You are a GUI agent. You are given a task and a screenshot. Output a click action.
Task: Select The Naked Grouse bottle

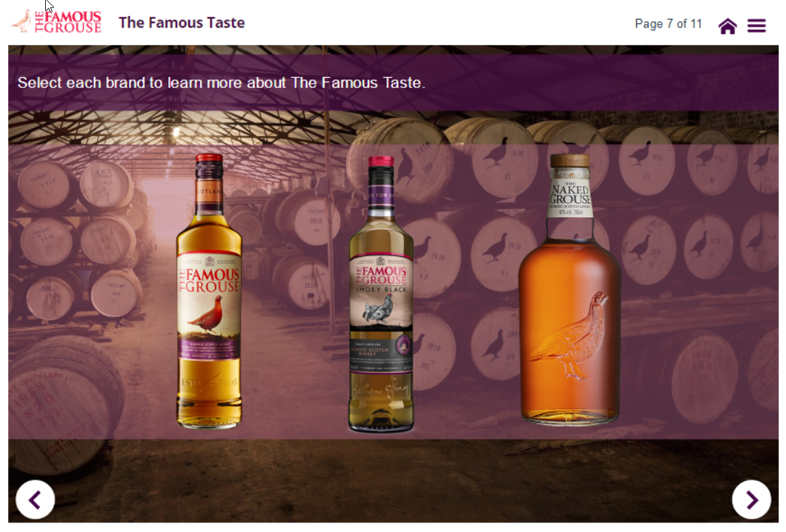click(570, 289)
